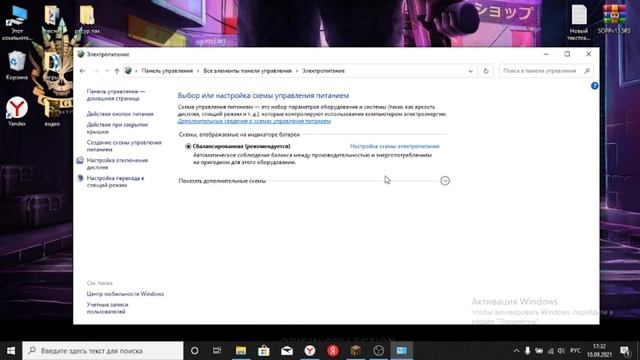Expand the address bar history dropdown
This screenshot has width=640, height=360.
471,71
